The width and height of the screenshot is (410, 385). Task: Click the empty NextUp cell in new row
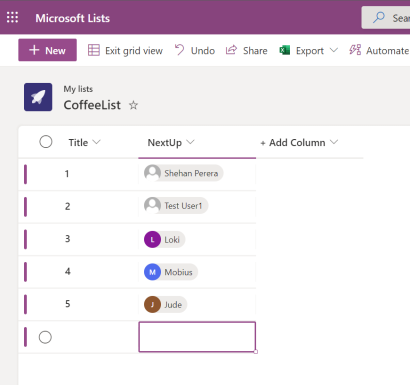(x=197, y=337)
